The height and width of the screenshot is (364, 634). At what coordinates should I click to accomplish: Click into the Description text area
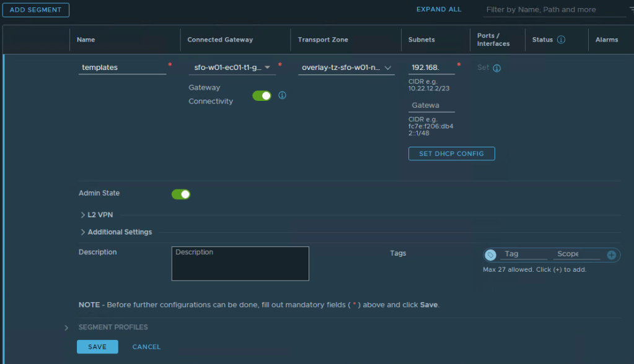[x=240, y=264]
